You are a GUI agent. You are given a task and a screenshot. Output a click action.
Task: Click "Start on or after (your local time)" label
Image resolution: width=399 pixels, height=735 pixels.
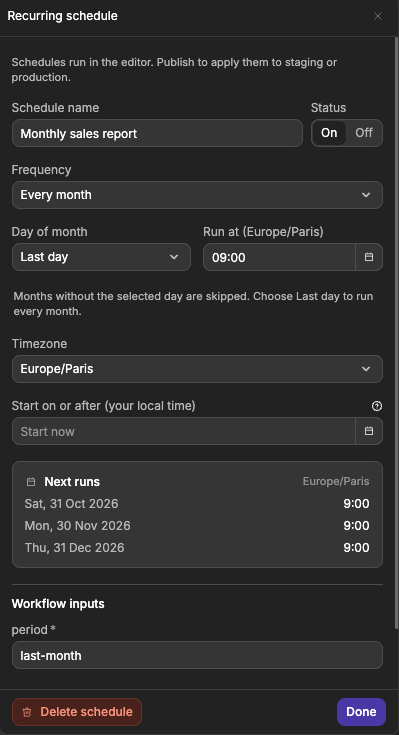pos(104,405)
